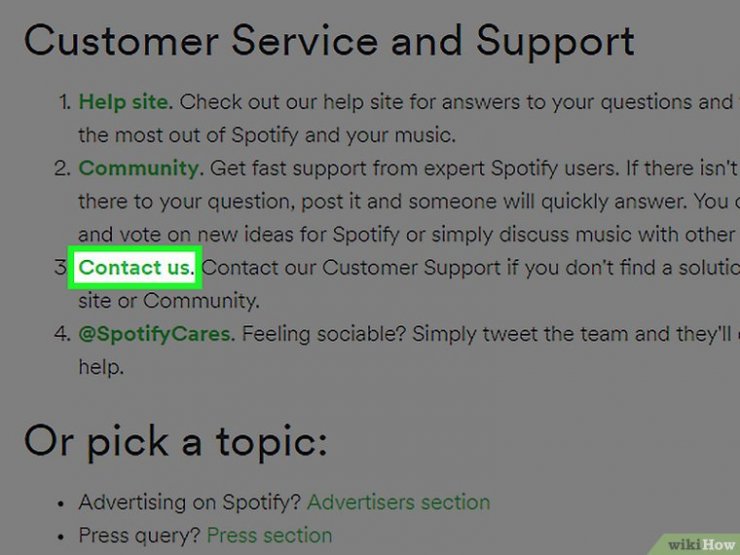Click the bullet before Advertising on Spotify
Viewport: 740px width, 555px height.
coord(60,504)
